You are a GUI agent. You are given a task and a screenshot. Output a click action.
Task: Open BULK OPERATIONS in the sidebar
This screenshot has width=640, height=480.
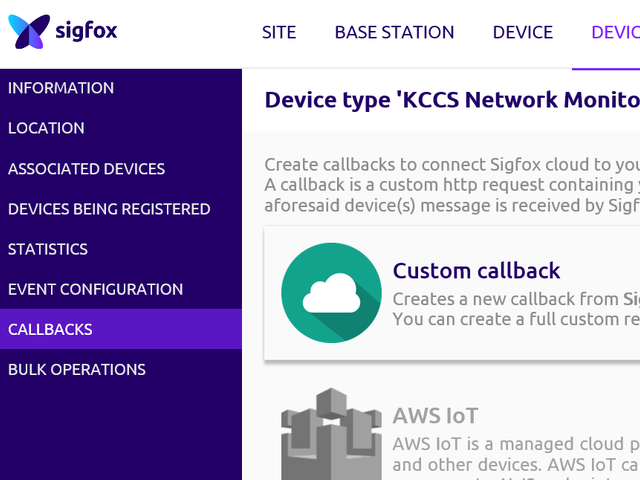point(77,369)
